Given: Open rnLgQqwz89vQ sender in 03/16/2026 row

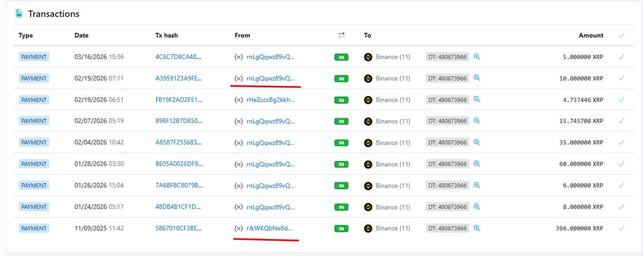Looking at the screenshot, I should click(x=271, y=57).
